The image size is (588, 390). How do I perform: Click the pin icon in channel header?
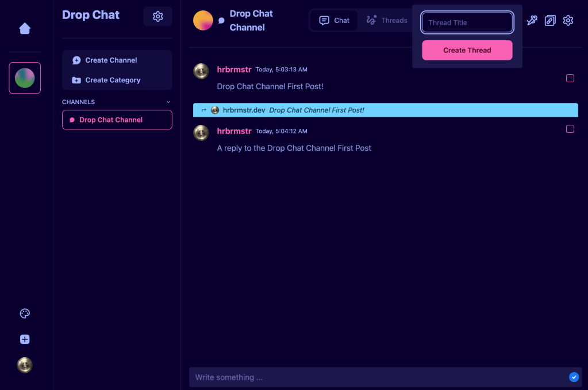click(x=532, y=21)
